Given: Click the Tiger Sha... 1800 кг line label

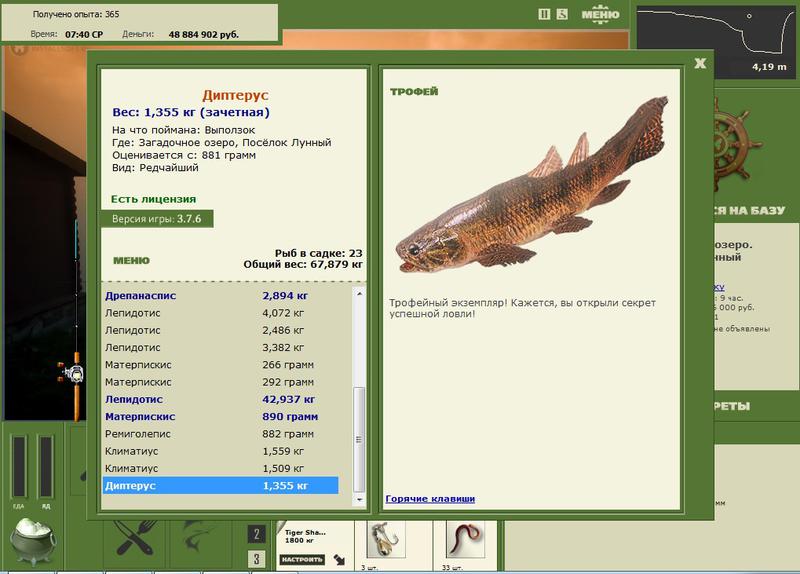Looking at the screenshot, I should click(305, 536).
